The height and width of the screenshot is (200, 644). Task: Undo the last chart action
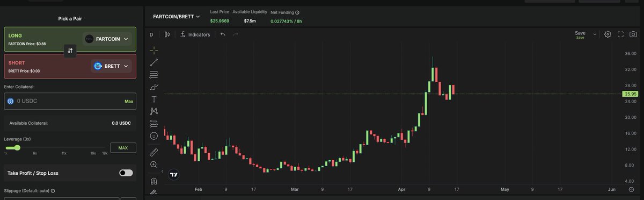(x=223, y=34)
